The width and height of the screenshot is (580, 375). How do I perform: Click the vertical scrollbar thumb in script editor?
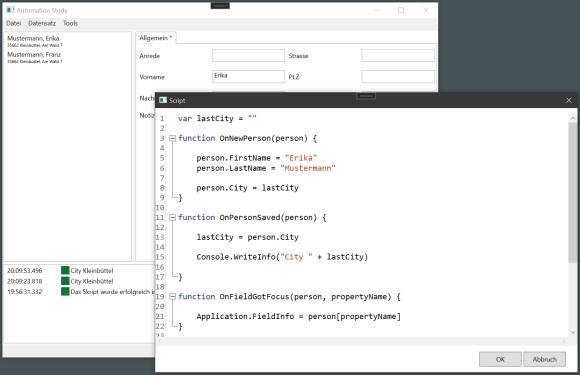573,192
